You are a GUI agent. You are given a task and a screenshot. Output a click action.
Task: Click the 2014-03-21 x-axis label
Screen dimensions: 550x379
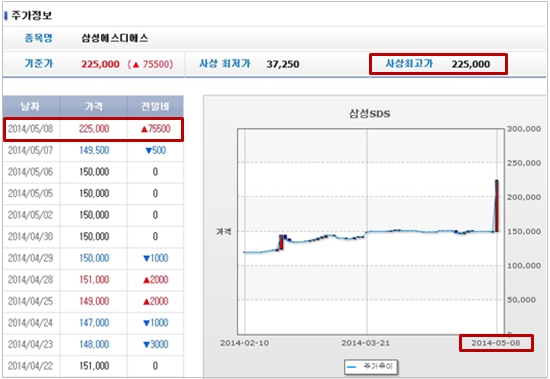[x=365, y=343]
